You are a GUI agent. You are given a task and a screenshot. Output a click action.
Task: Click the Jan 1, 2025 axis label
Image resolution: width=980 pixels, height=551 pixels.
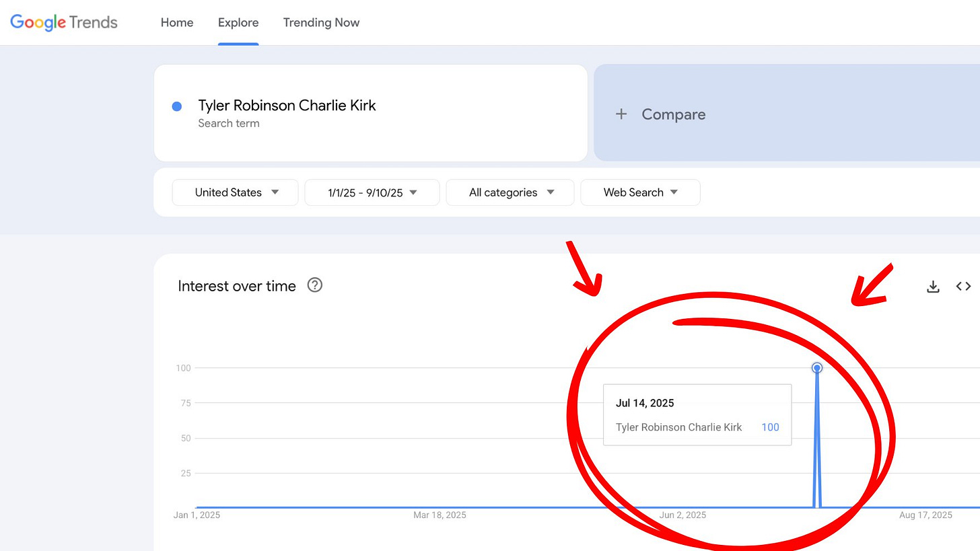tap(197, 515)
